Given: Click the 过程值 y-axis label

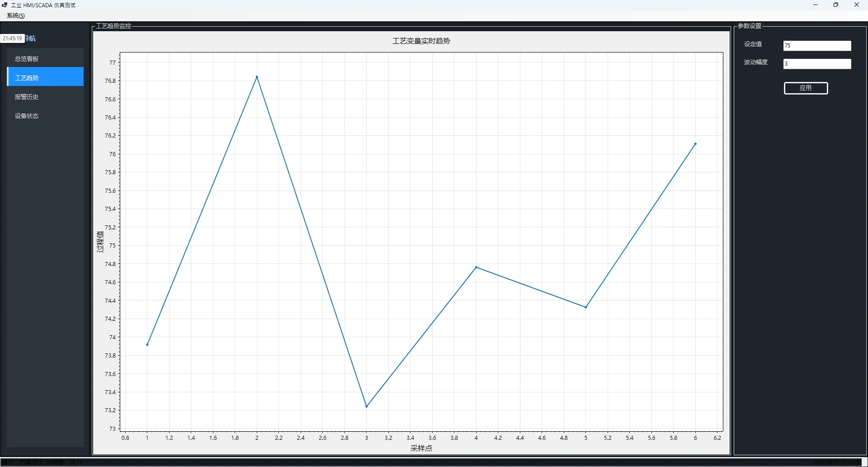Looking at the screenshot, I should (100, 242).
